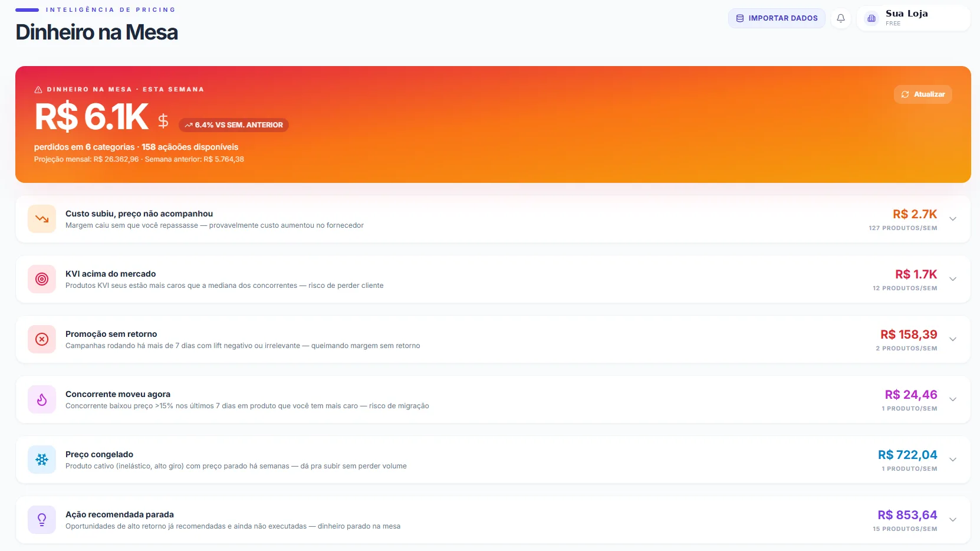980x551 pixels.
Task: Click the perdidos em 6 categorias line
Action: (136, 147)
